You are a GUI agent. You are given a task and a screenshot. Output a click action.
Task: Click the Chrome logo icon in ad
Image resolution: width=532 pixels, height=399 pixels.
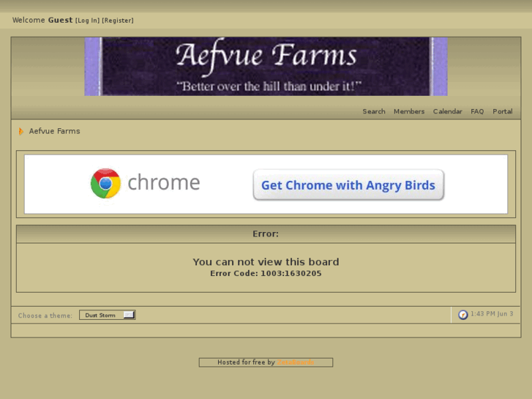pyautogui.click(x=105, y=183)
